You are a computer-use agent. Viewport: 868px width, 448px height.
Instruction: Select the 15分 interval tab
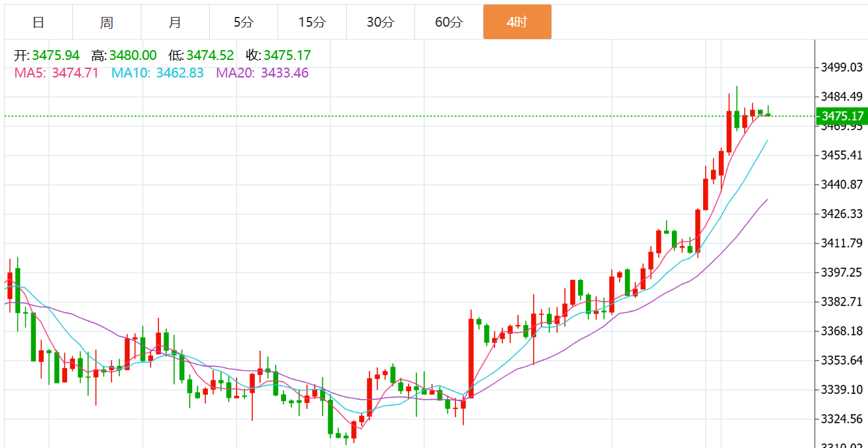click(x=311, y=22)
